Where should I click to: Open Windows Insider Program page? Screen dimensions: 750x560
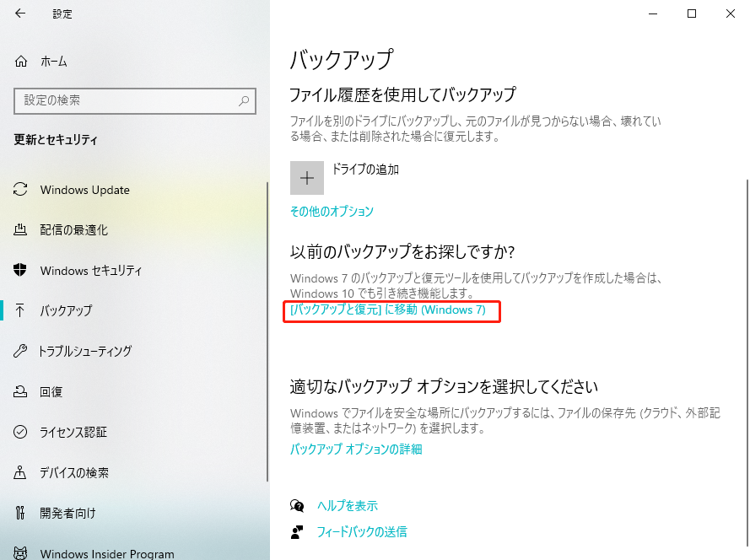tap(107, 554)
